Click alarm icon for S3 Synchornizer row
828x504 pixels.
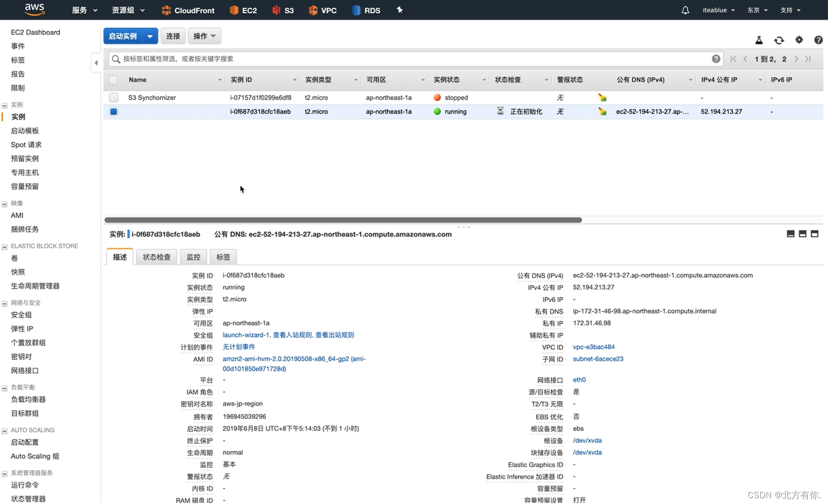click(602, 97)
